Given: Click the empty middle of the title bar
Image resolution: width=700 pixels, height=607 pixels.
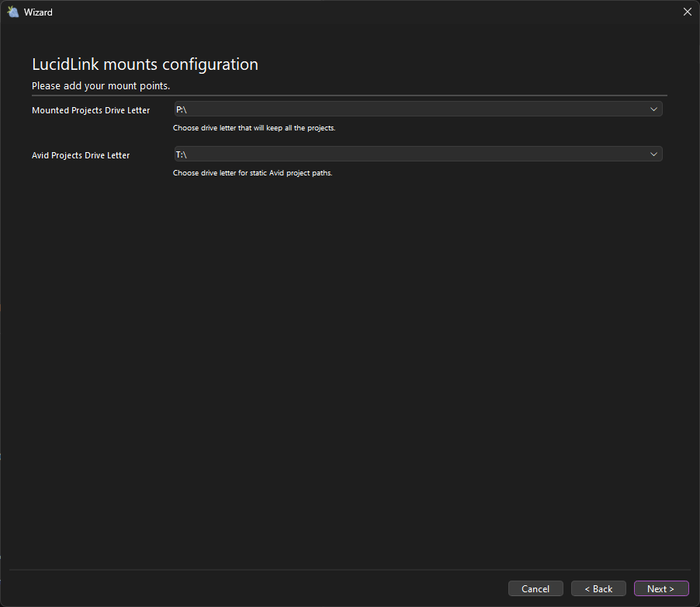Looking at the screenshot, I should click(349, 12).
